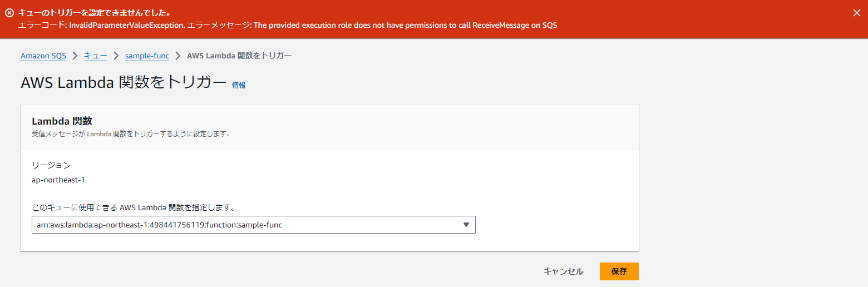Click the chevron right after Amazon SQS
Image resolution: width=868 pixels, height=287 pixels.
pyautogui.click(x=75, y=56)
